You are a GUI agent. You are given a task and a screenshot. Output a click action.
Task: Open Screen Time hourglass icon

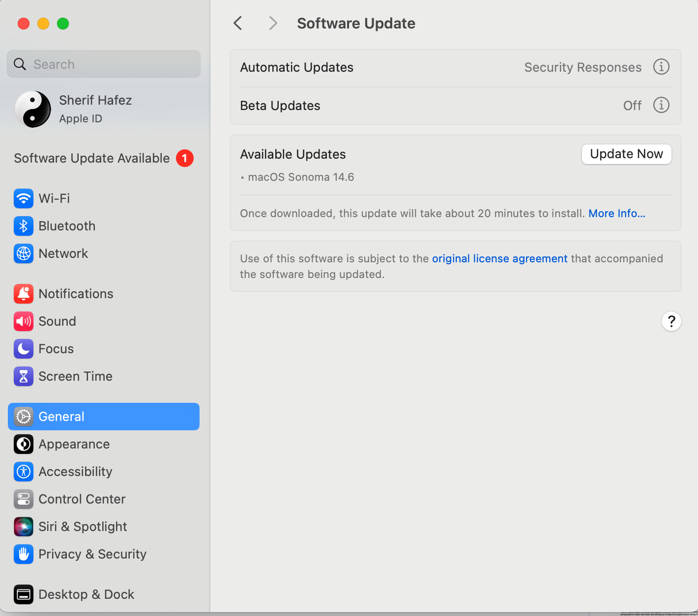[x=24, y=376]
